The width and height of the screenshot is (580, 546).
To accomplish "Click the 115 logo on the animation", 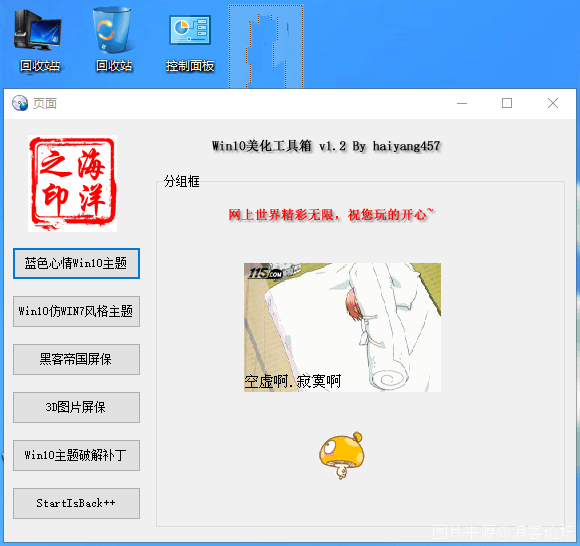I will point(265,273).
